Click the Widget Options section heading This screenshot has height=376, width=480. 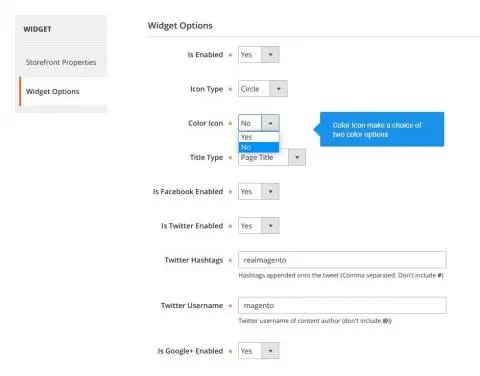pyautogui.click(x=180, y=26)
